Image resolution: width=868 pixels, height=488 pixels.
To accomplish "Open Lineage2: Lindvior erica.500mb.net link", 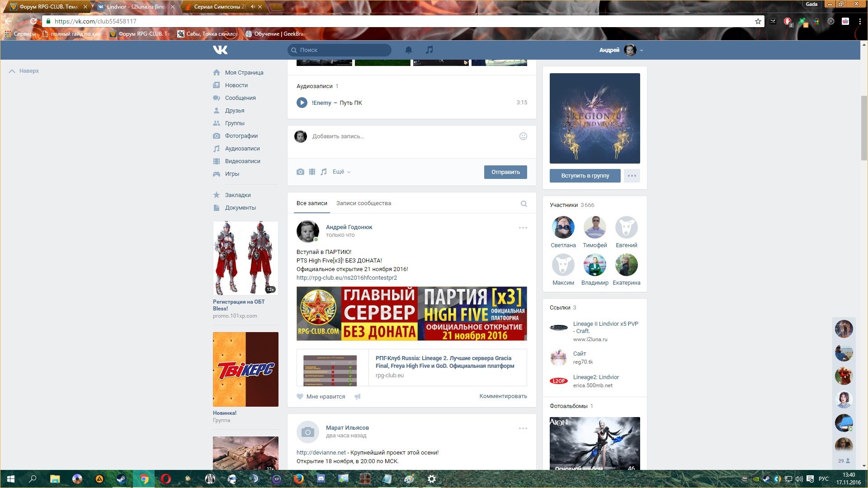I will pyautogui.click(x=596, y=377).
